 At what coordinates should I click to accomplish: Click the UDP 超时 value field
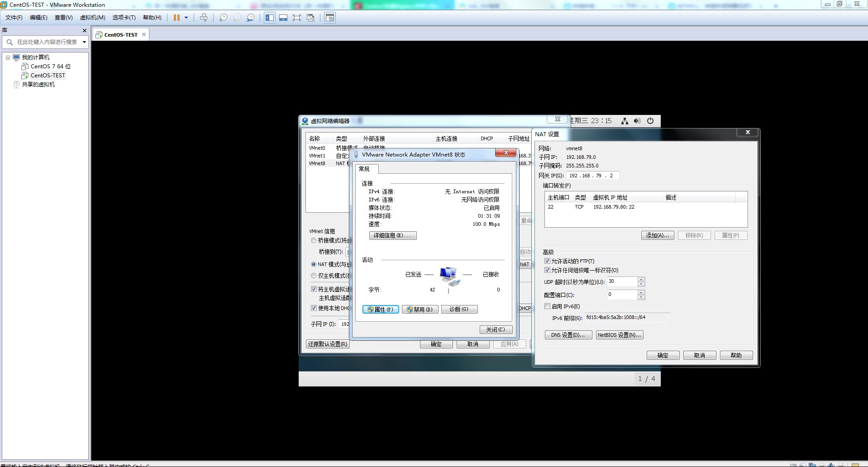[x=622, y=281]
